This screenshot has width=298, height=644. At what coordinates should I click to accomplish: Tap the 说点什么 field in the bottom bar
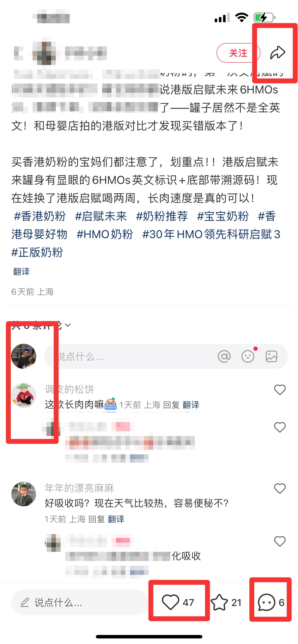click(x=80, y=602)
